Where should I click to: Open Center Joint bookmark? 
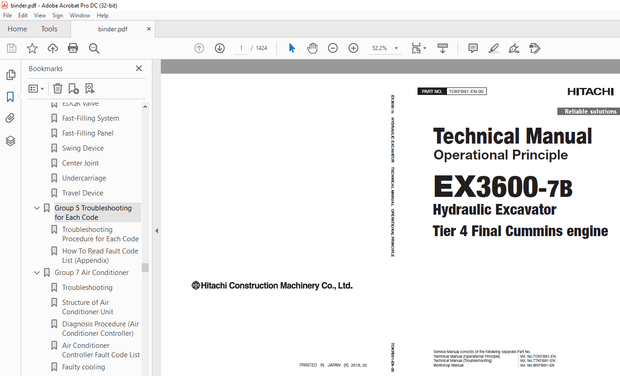pos(80,163)
